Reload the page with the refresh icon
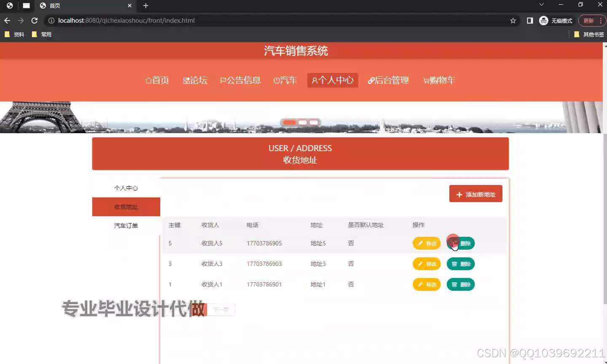Screen dimensions: 607x364 (x=35, y=20)
